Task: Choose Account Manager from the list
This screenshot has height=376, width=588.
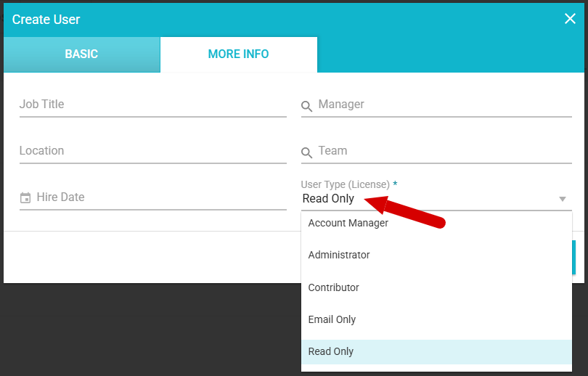Action: 348,224
